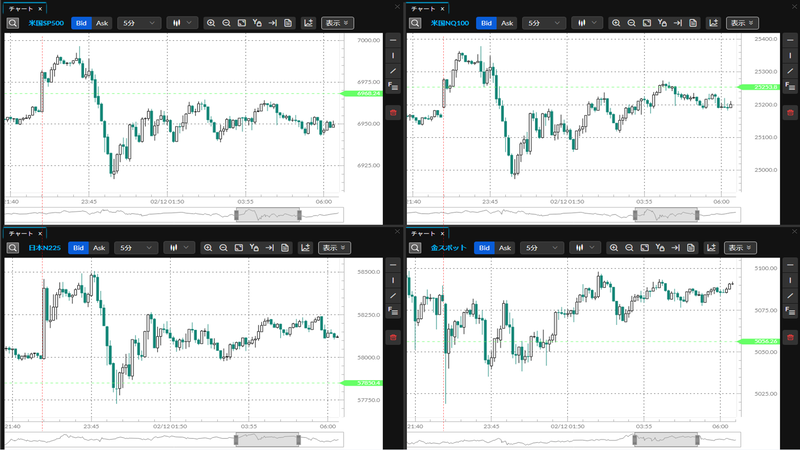Select vertical line tool in the 金スポット panel
800x450 pixels.
pos(790,280)
